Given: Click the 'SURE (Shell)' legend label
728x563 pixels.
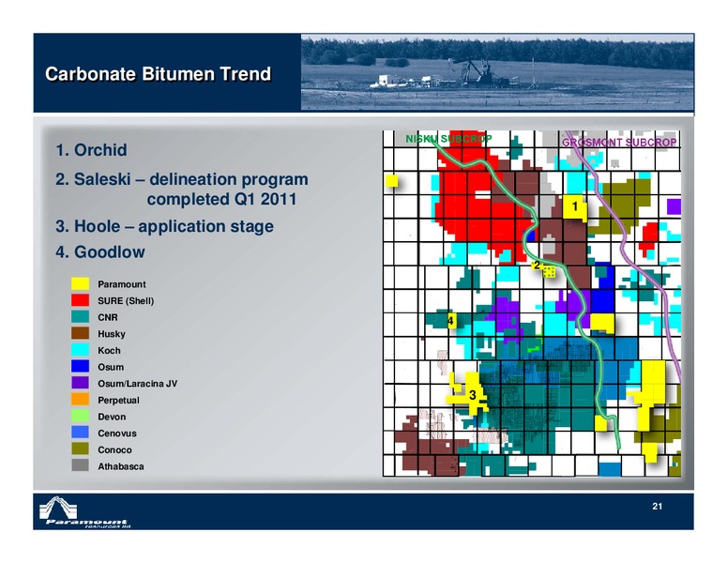Looking at the screenshot, I should (126, 301).
